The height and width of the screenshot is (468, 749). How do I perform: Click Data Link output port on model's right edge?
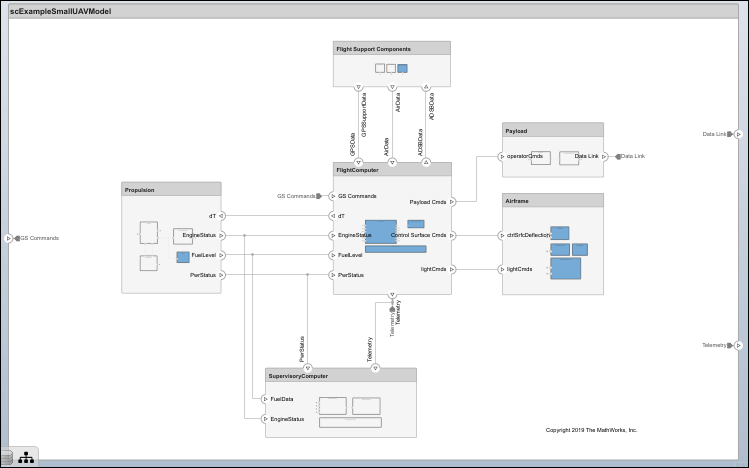[x=738, y=134]
